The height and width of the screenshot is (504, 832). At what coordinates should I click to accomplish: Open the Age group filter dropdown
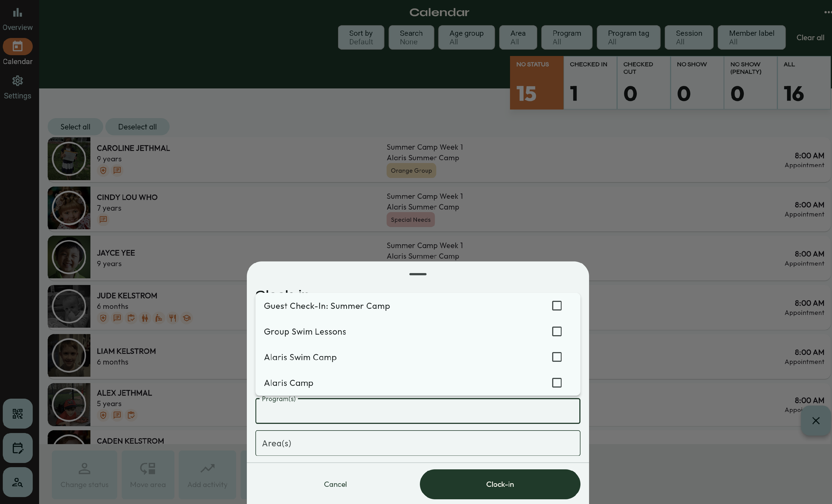click(466, 37)
